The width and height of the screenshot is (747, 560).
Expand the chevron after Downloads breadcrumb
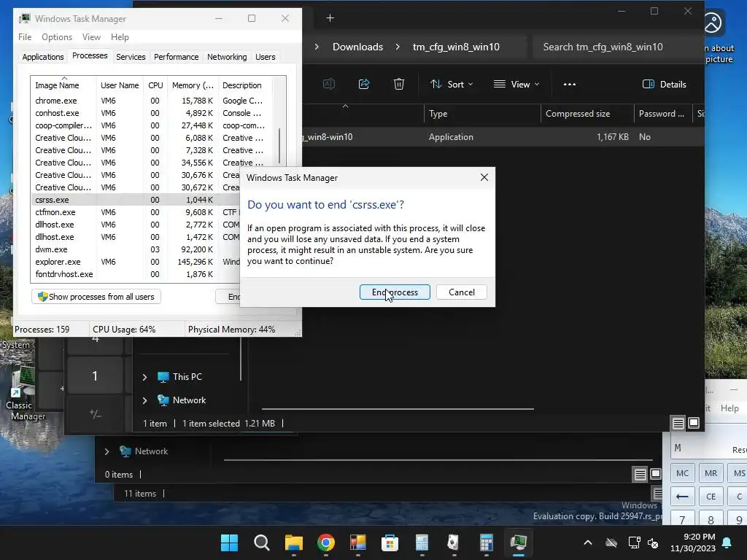pyautogui.click(x=398, y=47)
